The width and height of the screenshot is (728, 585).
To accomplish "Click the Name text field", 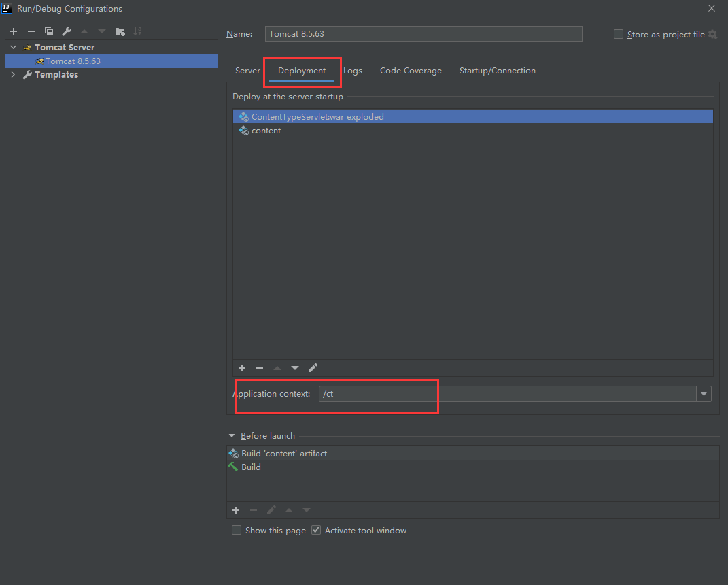I will (x=424, y=34).
